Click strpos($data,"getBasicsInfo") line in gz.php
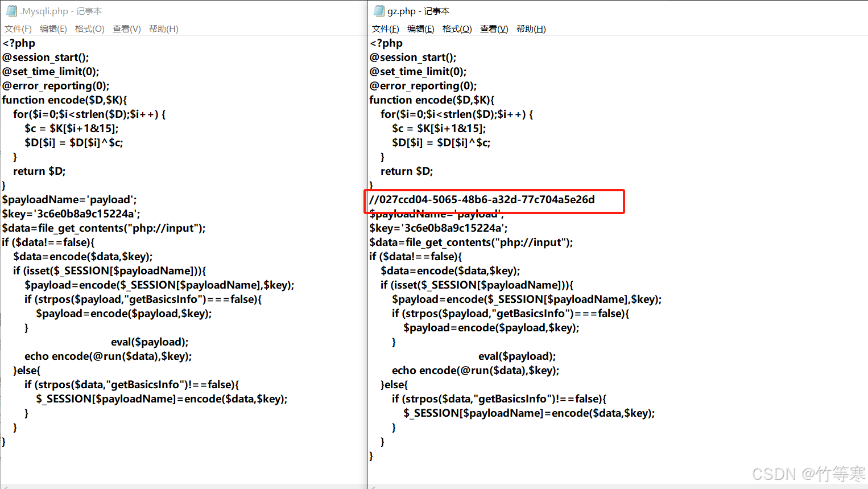 tap(499, 399)
